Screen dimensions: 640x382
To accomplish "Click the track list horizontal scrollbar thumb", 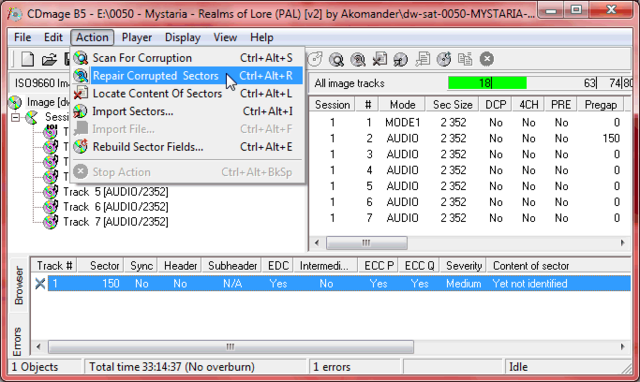I will [x=367, y=243].
